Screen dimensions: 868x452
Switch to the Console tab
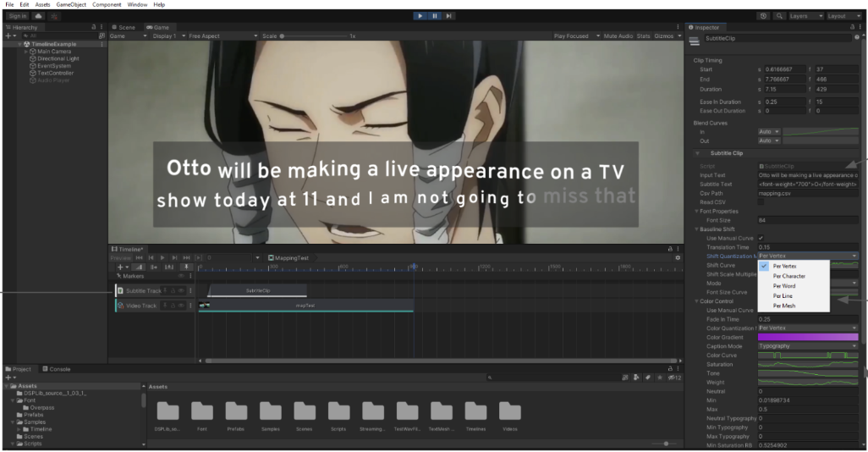point(57,369)
